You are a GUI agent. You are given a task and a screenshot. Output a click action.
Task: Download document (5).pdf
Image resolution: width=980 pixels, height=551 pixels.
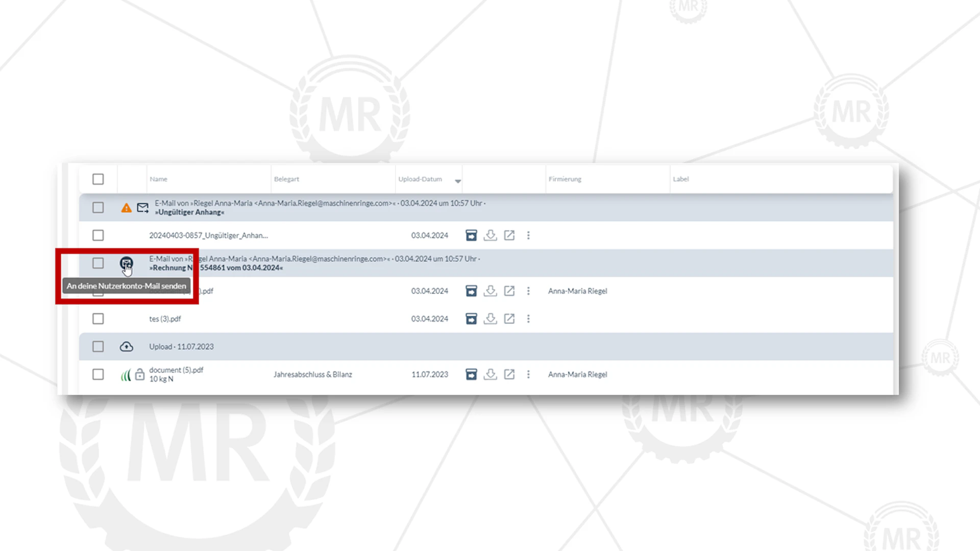pyautogui.click(x=490, y=374)
